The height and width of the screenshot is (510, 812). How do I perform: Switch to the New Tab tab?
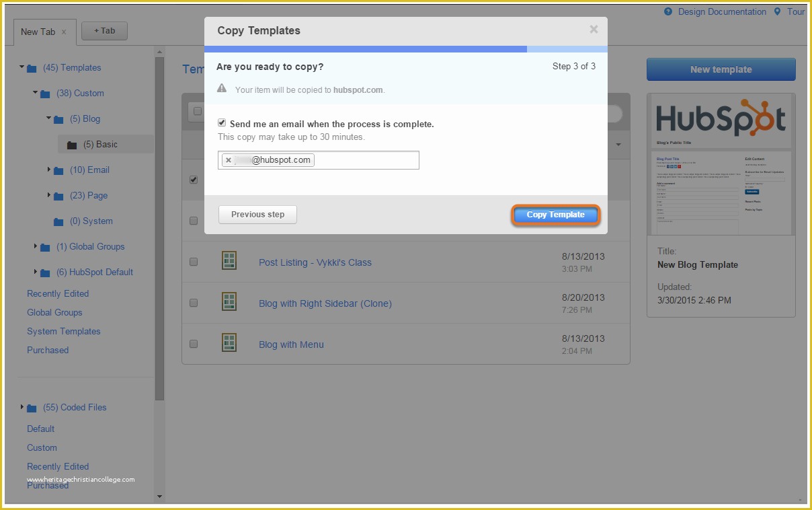click(x=38, y=32)
